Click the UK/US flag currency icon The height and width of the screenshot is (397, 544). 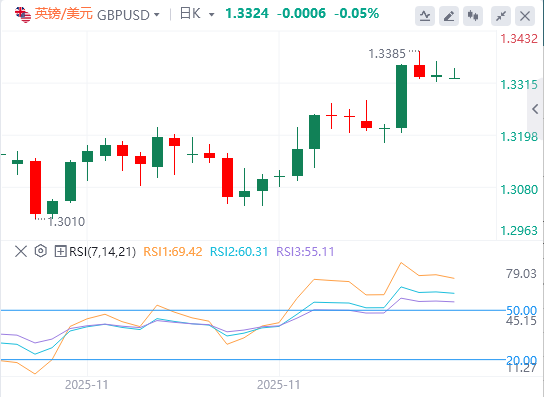coord(23,15)
